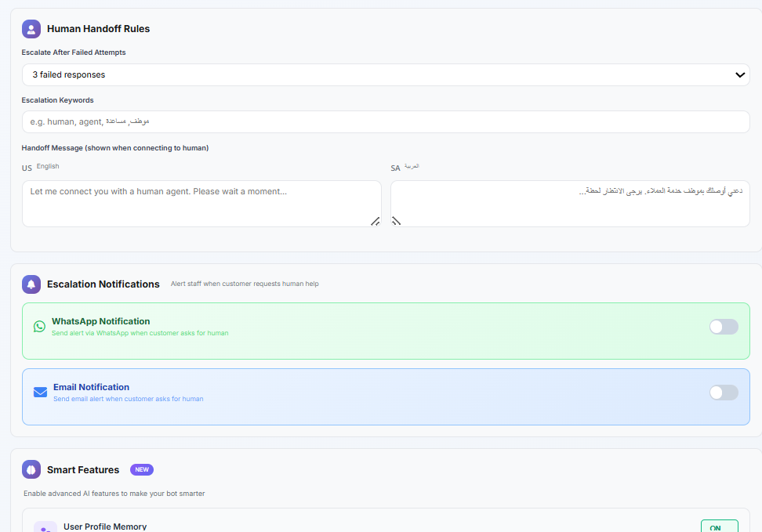The image size is (762, 532).
Task: Click into the Arabic handoff message box
Action: point(570,204)
